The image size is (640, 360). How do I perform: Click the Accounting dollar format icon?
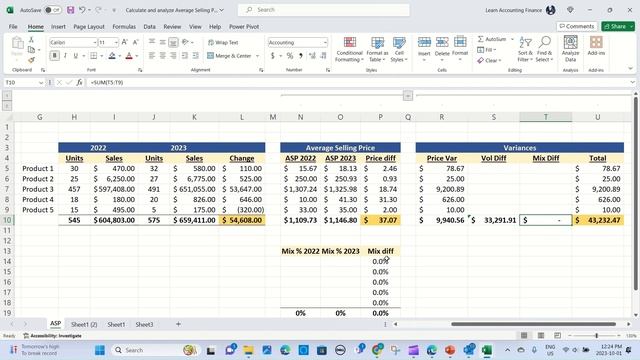[272, 56]
